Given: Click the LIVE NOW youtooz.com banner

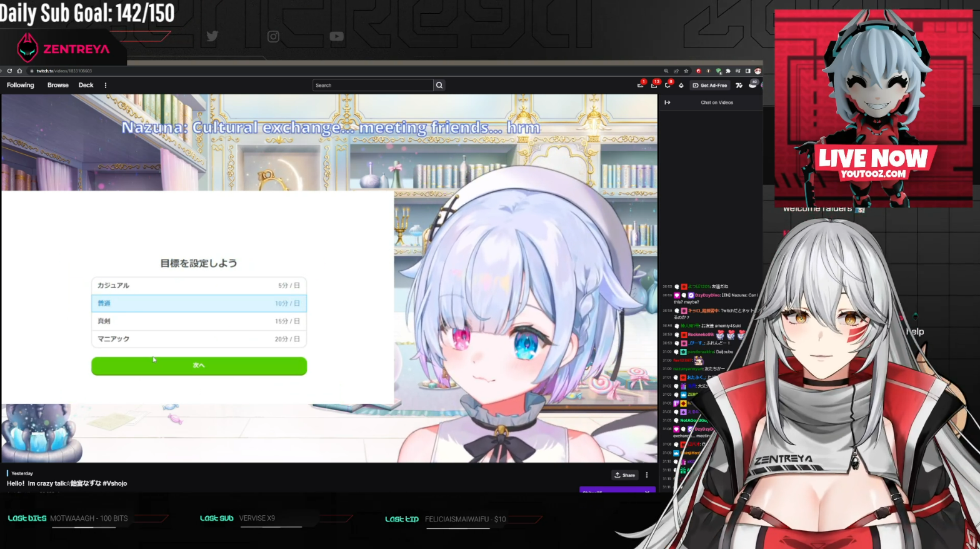Looking at the screenshot, I should 874,163.
